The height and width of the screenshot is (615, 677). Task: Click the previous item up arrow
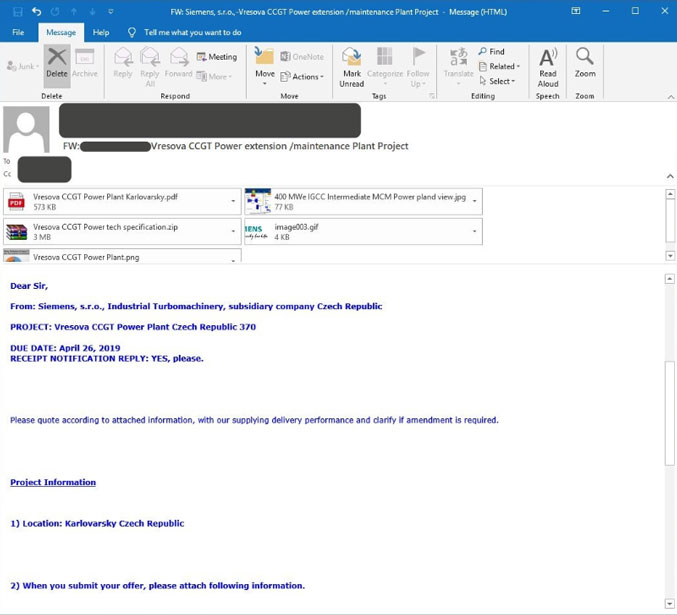(74, 12)
